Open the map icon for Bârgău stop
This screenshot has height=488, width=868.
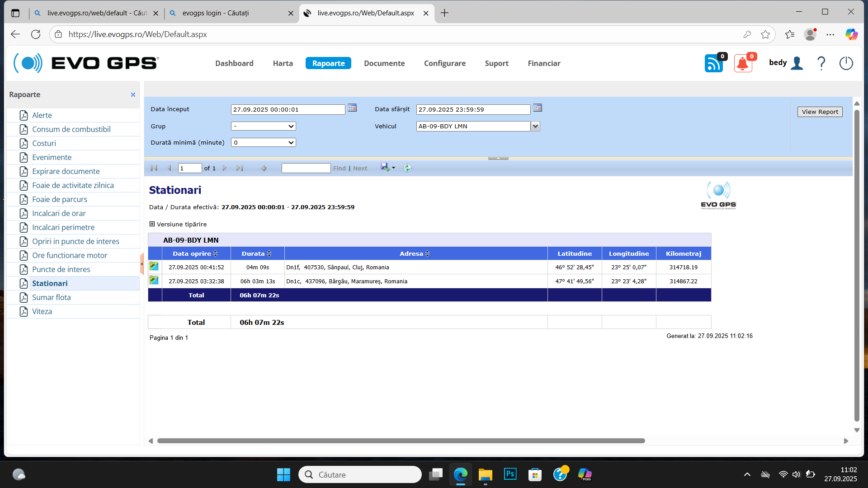[x=154, y=281]
